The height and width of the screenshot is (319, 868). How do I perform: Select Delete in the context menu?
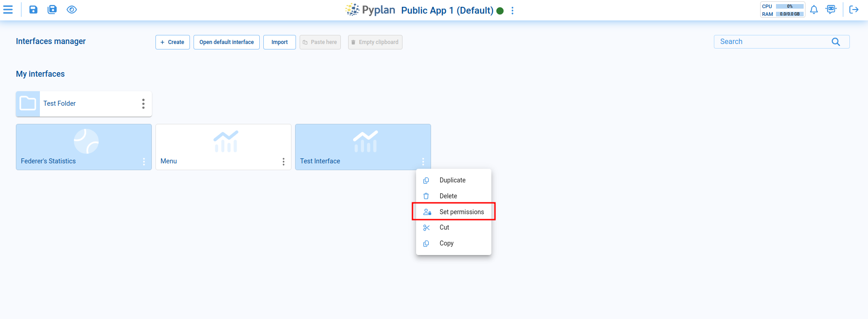[448, 196]
